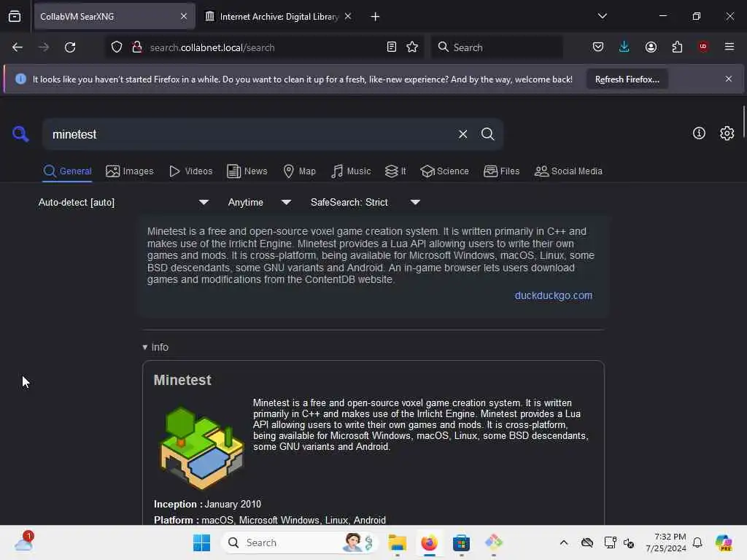Open a new browser tab
This screenshot has height=560, width=747.
[375, 17]
